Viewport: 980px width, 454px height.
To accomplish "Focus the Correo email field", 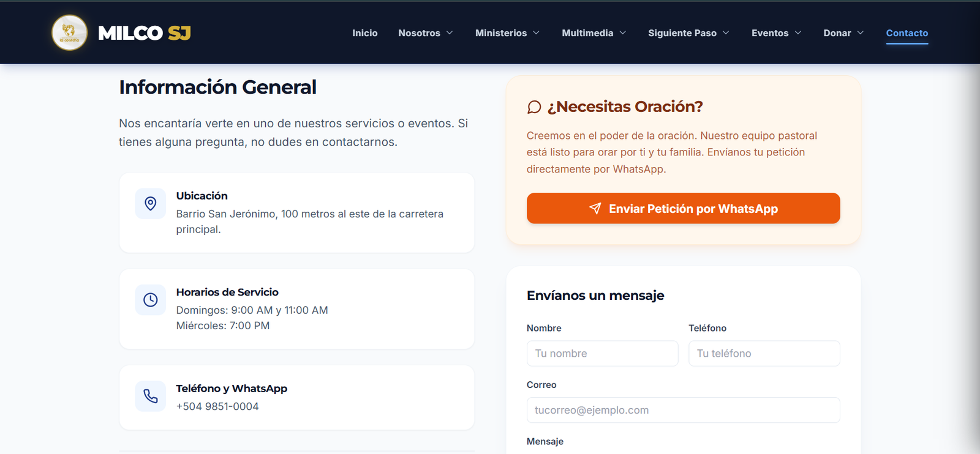I will pyautogui.click(x=684, y=410).
